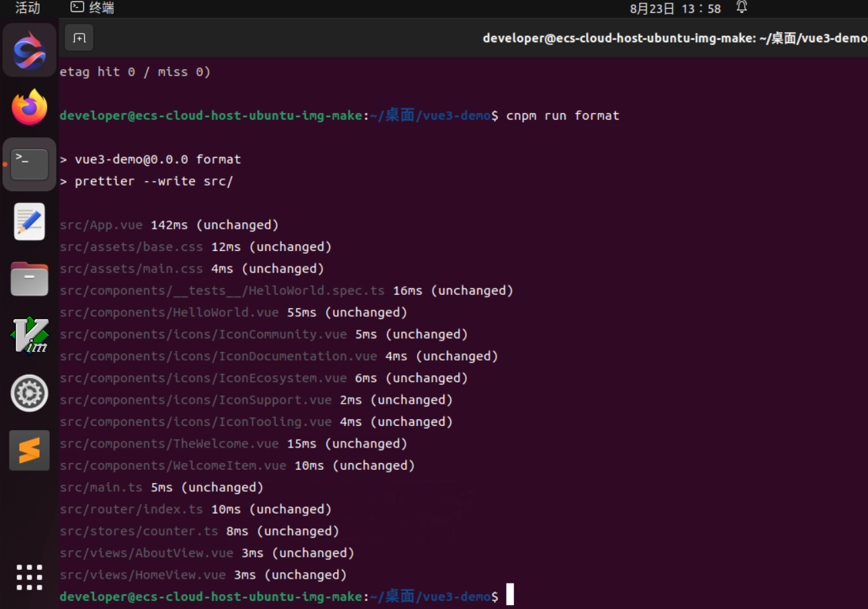This screenshot has width=868, height=609.
Task: Click the 'prettier --write src/' line
Action: pyautogui.click(x=146, y=181)
